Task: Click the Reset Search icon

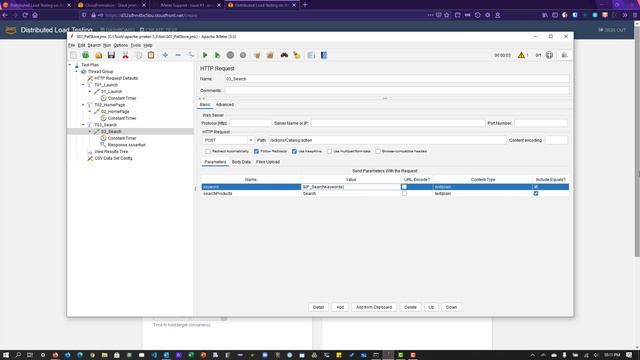Action: (297, 55)
